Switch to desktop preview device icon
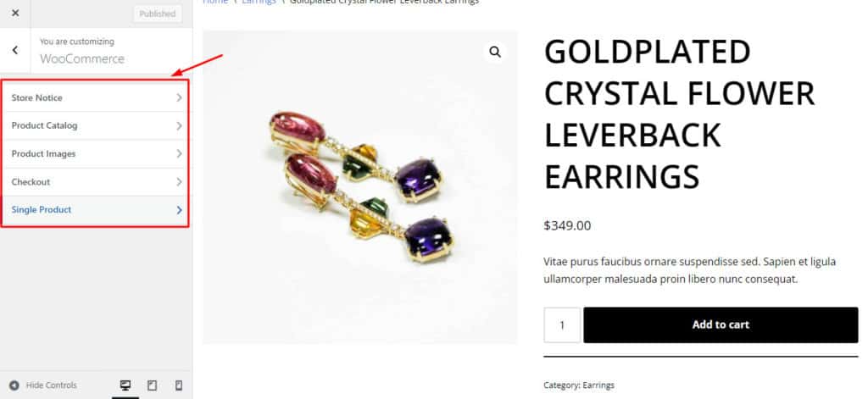Viewport: 868px width, 399px height. point(125,385)
